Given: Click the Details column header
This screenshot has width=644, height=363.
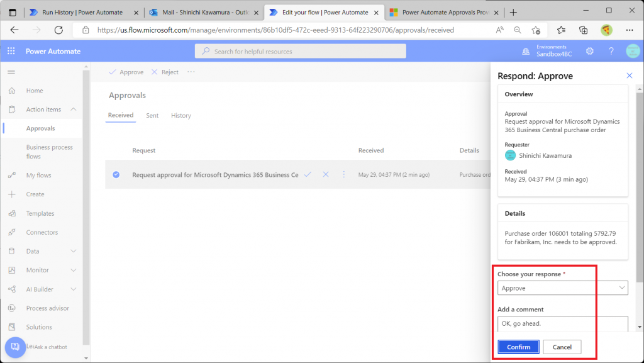Looking at the screenshot, I should click(469, 150).
